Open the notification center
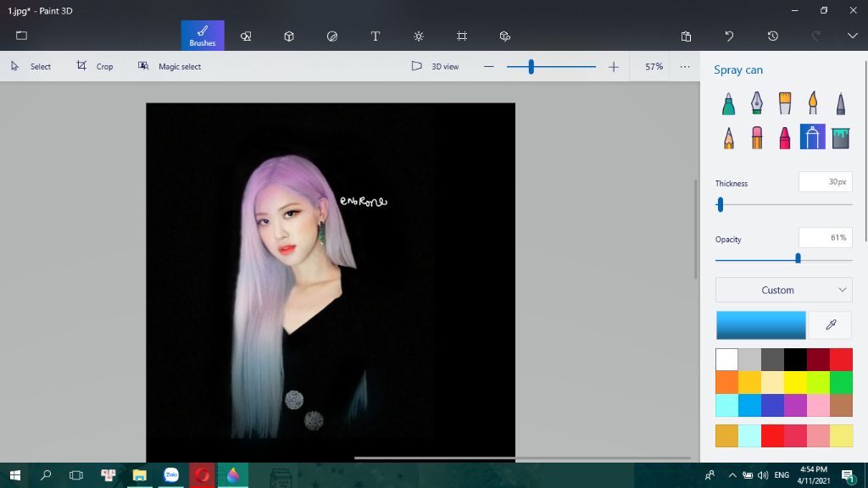 (x=848, y=475)
